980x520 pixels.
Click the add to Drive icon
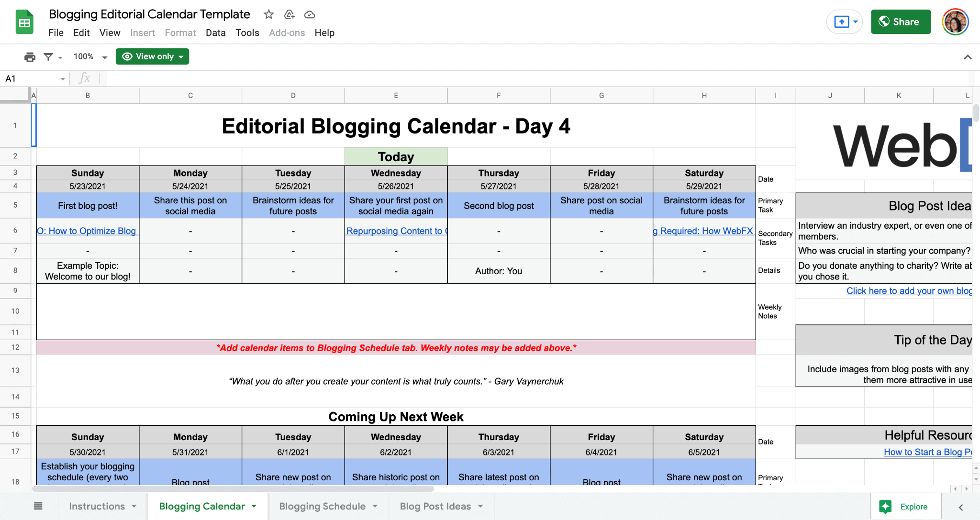tap(289, 14)
